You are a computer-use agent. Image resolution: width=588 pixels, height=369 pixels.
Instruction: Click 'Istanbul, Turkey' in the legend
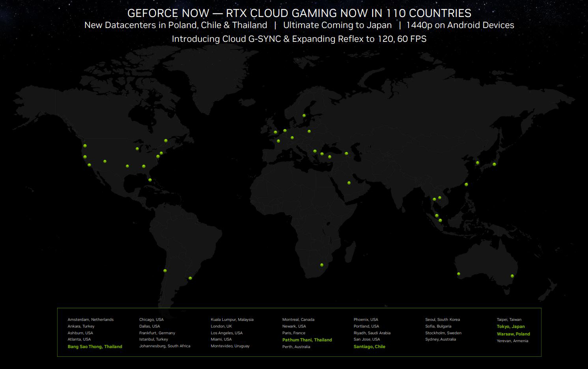point(153,339)
